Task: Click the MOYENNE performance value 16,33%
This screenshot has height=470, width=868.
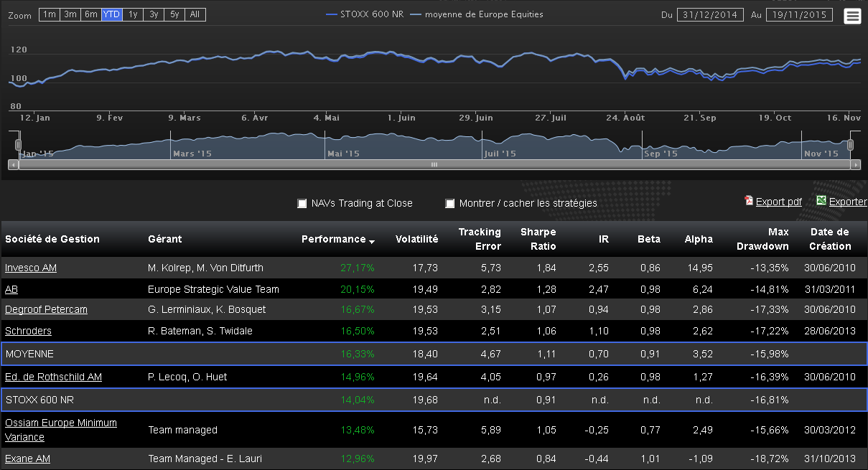Action: (358, 354)
